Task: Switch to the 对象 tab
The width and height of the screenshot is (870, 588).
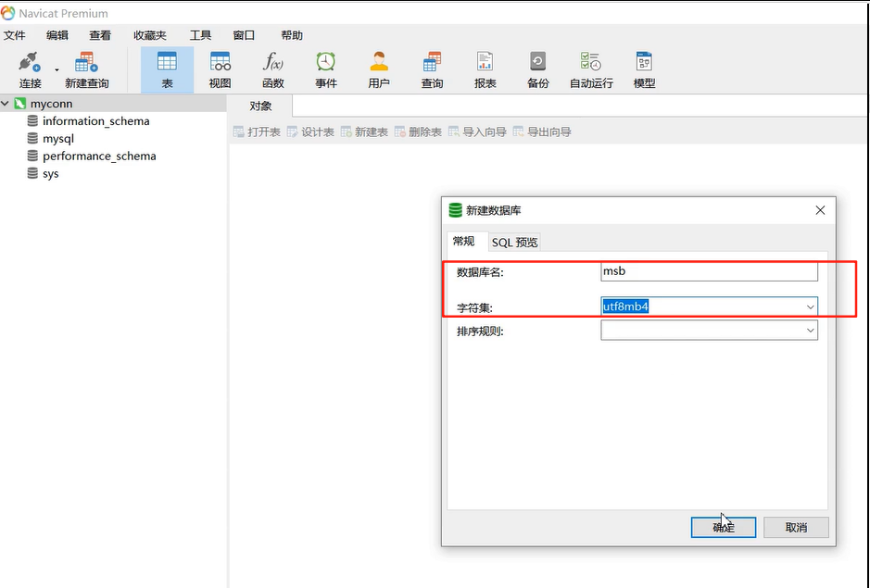Action: point(260,106)
